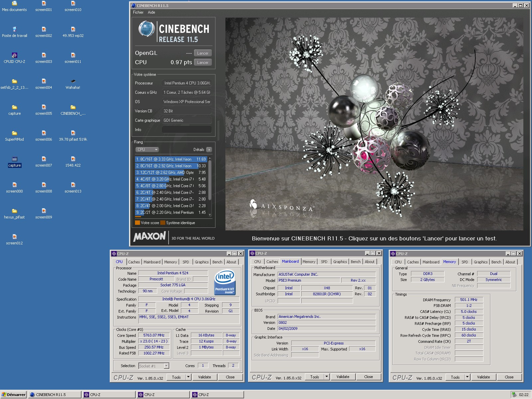Click Tools button in Memory CPU-Z window
The height and width of the screenshot is (399, 532).
pyautogui.click(x=455, y=377)
